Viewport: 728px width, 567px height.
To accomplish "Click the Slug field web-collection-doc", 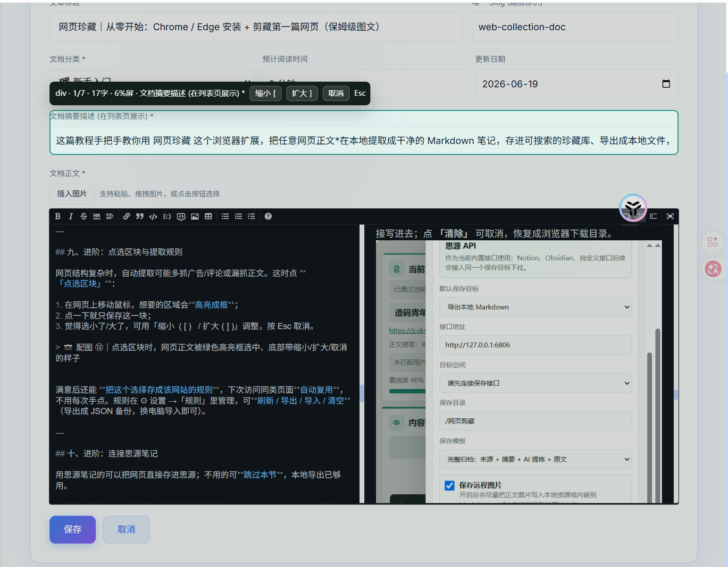I will tap(575, 27).
